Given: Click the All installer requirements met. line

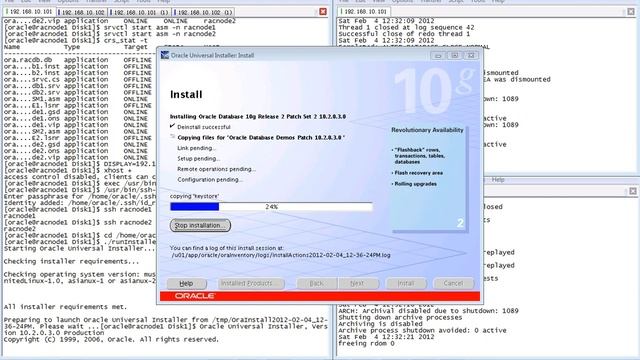Looking at the screenshot, I should (x=65, y=307).
